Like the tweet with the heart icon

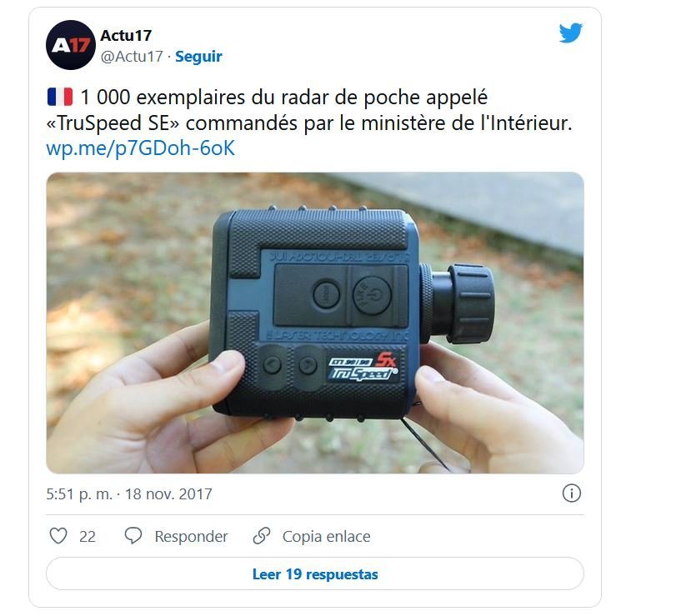(58, 536)
